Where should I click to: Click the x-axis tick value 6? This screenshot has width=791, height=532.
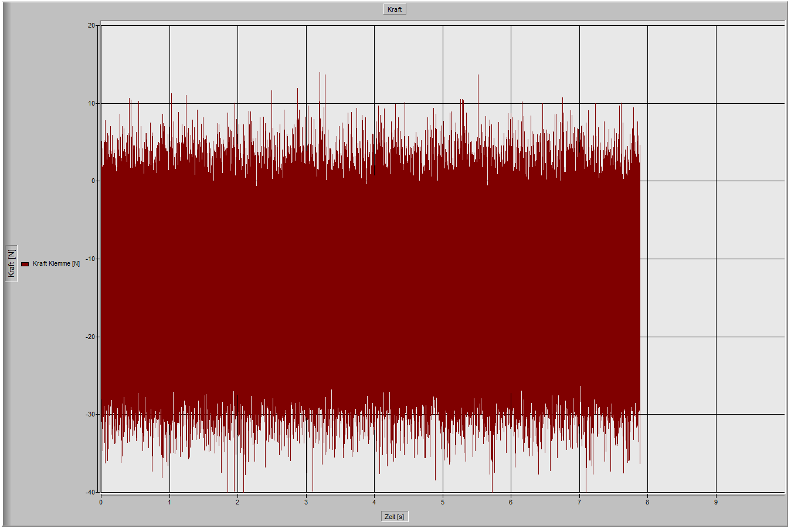(511, 502)
